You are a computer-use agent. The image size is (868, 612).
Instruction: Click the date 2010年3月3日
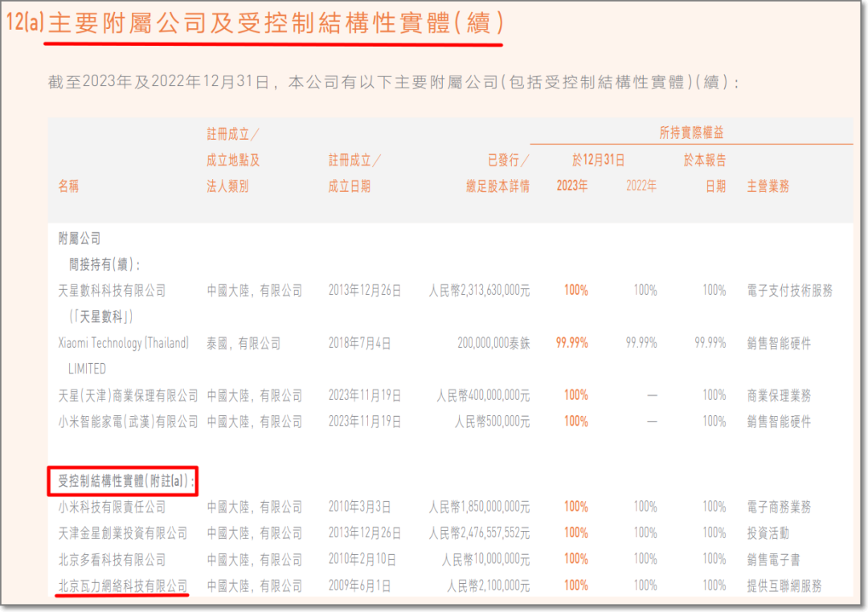pyautogui.click(x=359, y=507)
